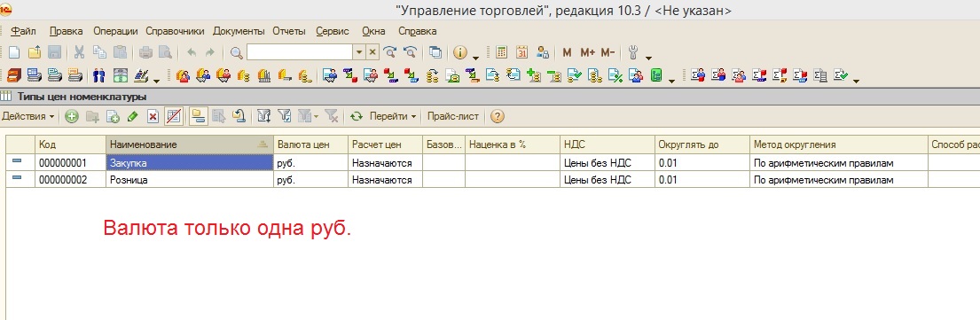Click the green plus Add icon
The height and width of the screenshot is (320, 980).
72,116
